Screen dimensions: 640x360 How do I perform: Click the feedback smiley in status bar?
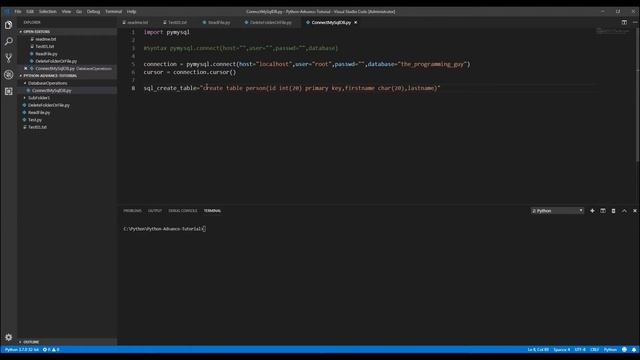(624, 349)
